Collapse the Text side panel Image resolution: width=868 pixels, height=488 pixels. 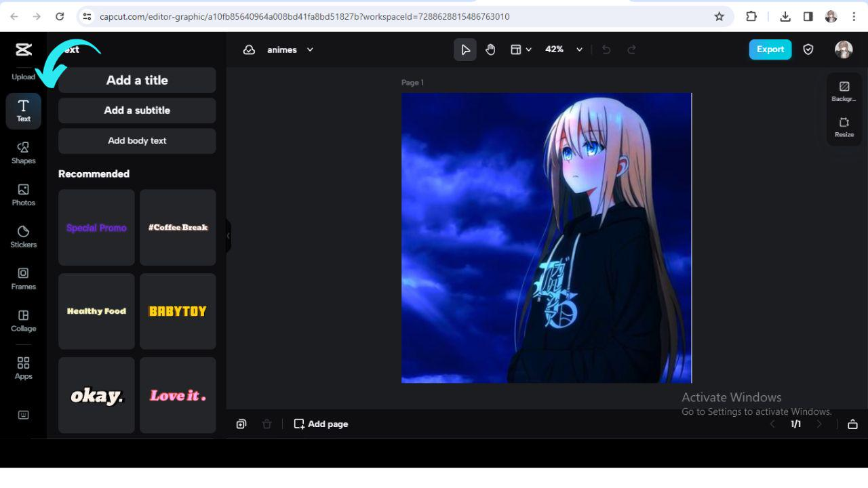click(229, 236)
